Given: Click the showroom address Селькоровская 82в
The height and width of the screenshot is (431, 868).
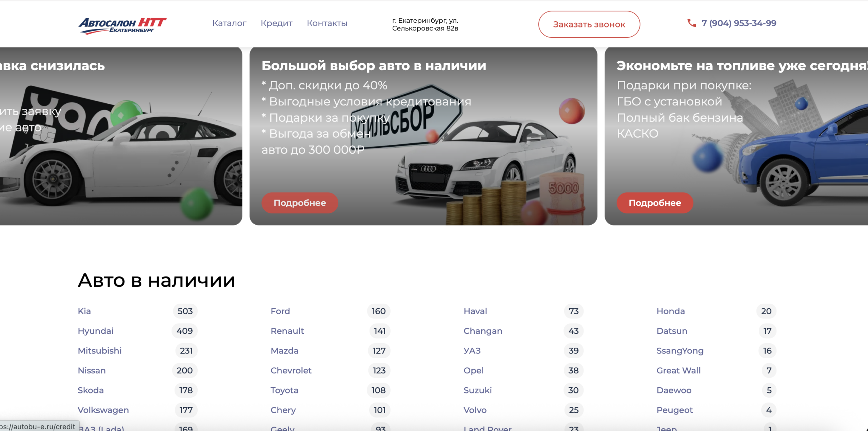Looking at the screenshot, I should pyautogui.click(x=425, y=24).
